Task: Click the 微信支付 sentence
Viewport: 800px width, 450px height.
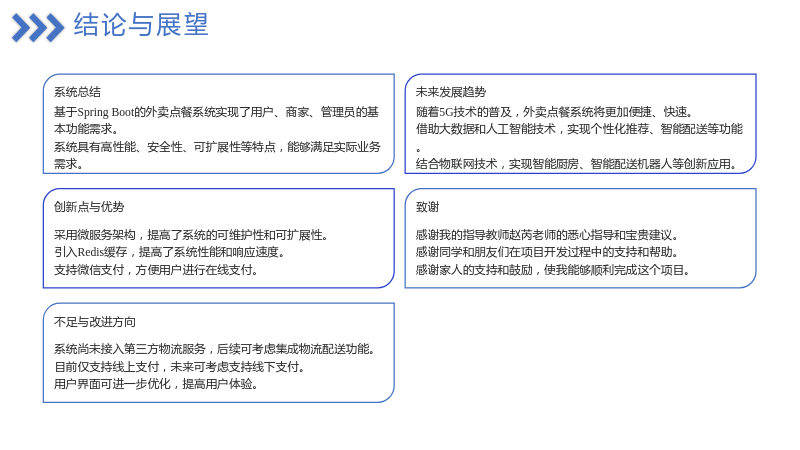Action: pos(156,270)
